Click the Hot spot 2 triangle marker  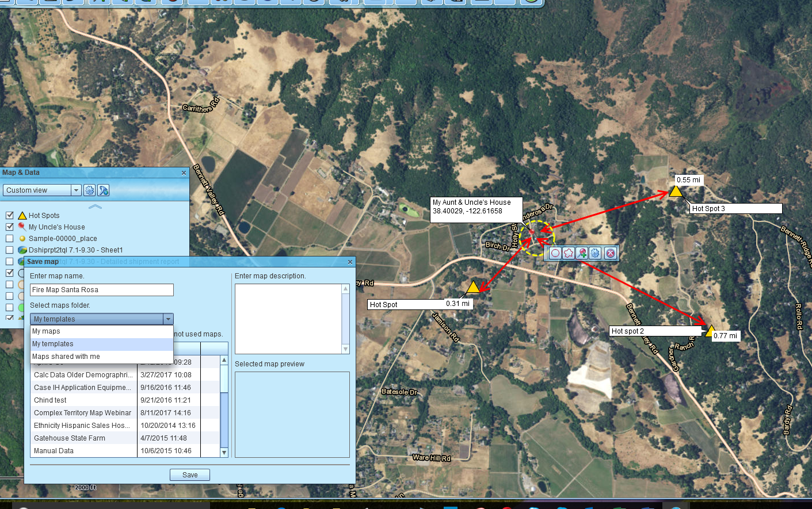pos(710,331)
